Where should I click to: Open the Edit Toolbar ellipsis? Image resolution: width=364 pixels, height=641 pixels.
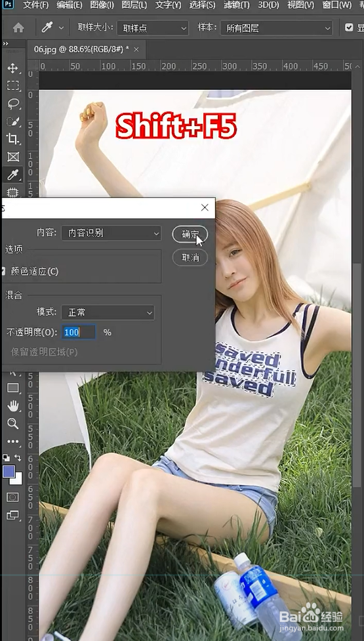[12, 442]
